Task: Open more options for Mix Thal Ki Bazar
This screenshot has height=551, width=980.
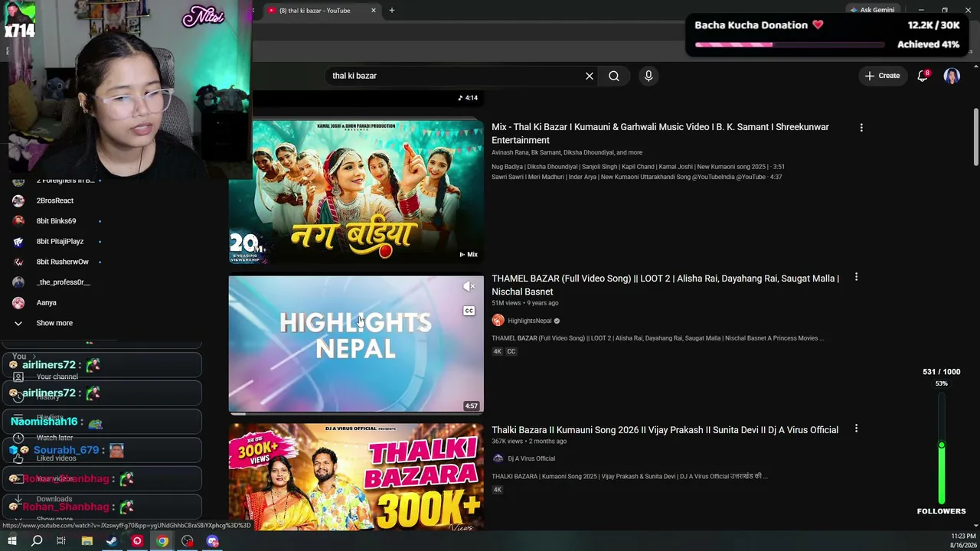Action: tap(861, 128)
